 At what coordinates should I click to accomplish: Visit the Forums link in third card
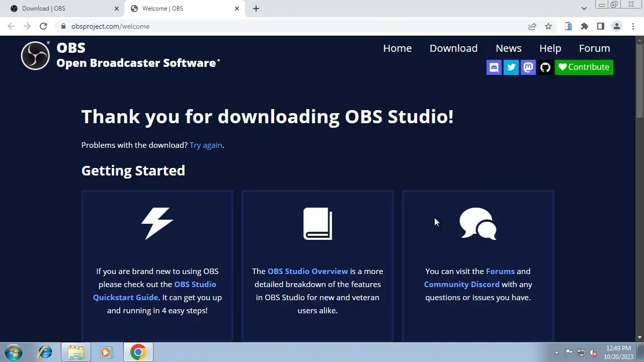[x=500, y=271]
